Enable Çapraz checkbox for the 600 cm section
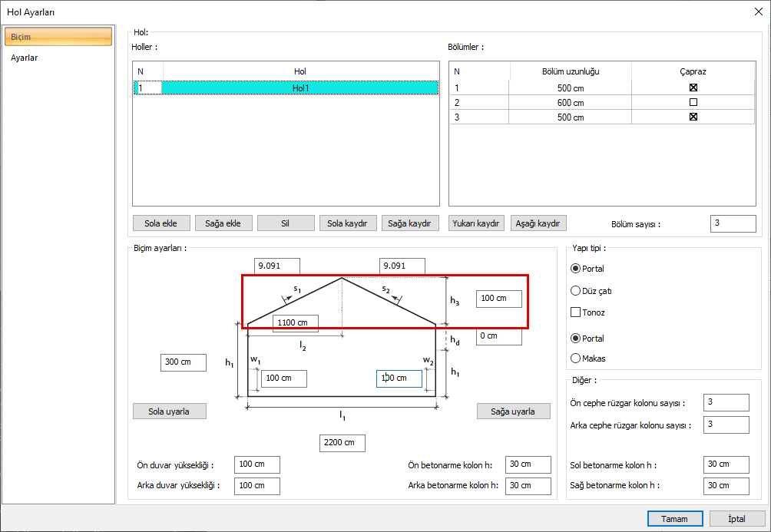The image size is (771, 532). coord(693,102)
